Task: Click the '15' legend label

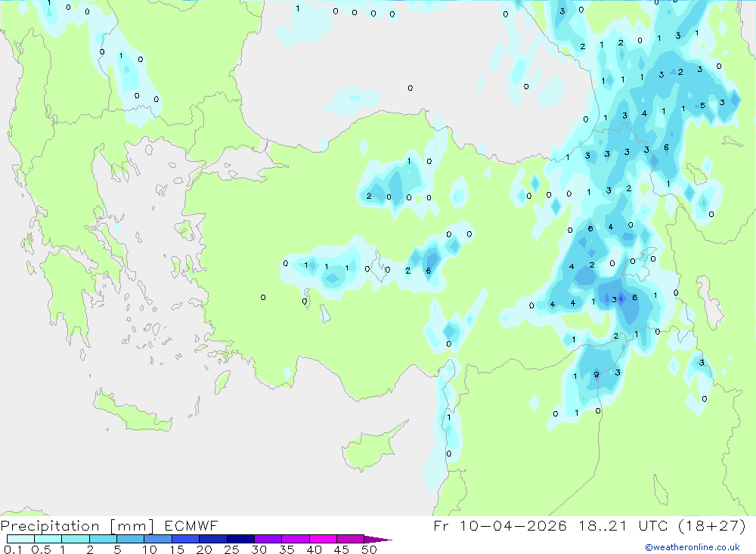Action: (x=177, y=549)
